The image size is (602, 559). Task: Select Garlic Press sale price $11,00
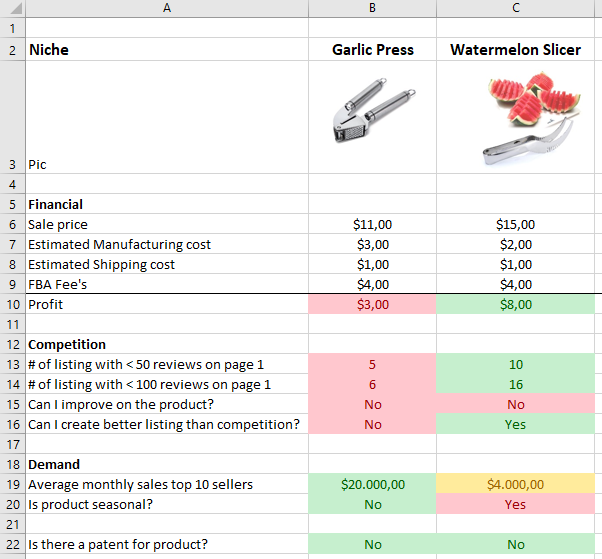(372, 224)
